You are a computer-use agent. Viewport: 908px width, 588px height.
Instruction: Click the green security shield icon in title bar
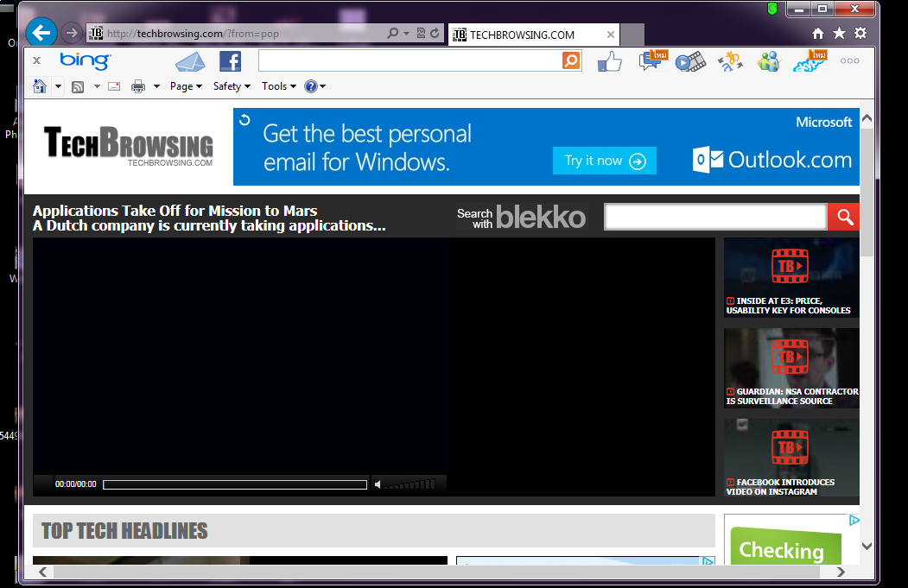coord(771,9)
